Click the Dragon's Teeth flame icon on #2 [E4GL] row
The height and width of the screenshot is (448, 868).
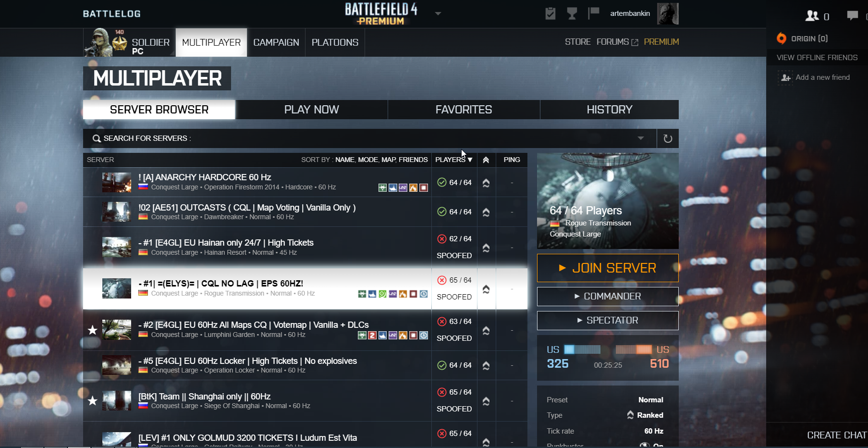point(403,335)
